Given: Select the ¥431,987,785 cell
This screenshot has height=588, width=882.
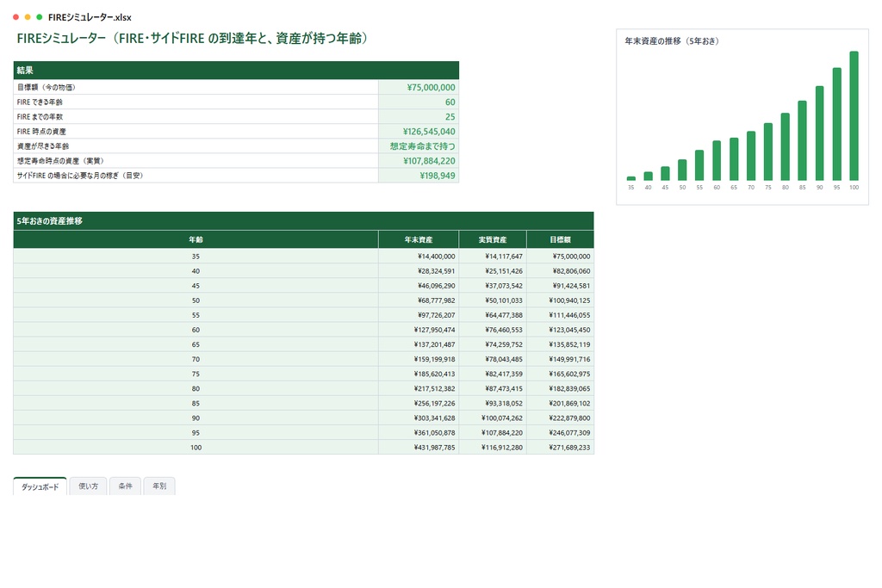Looking at the screenshot, I should coord(419,447).
